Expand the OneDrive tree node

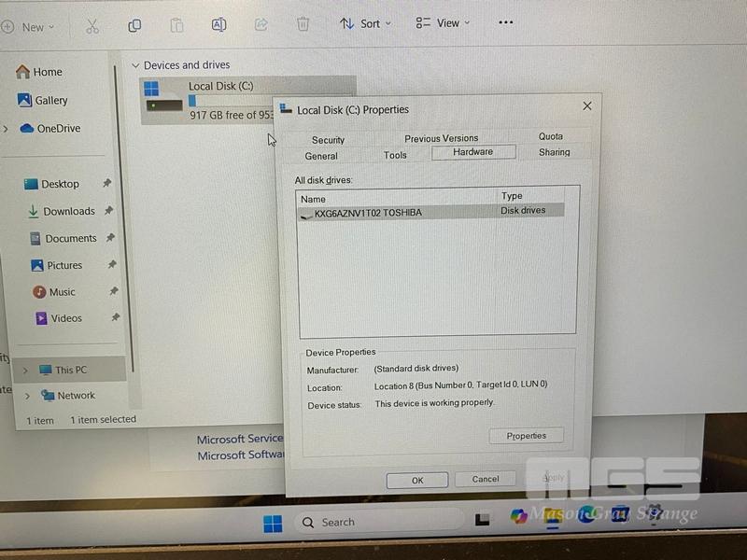point(6,129)
